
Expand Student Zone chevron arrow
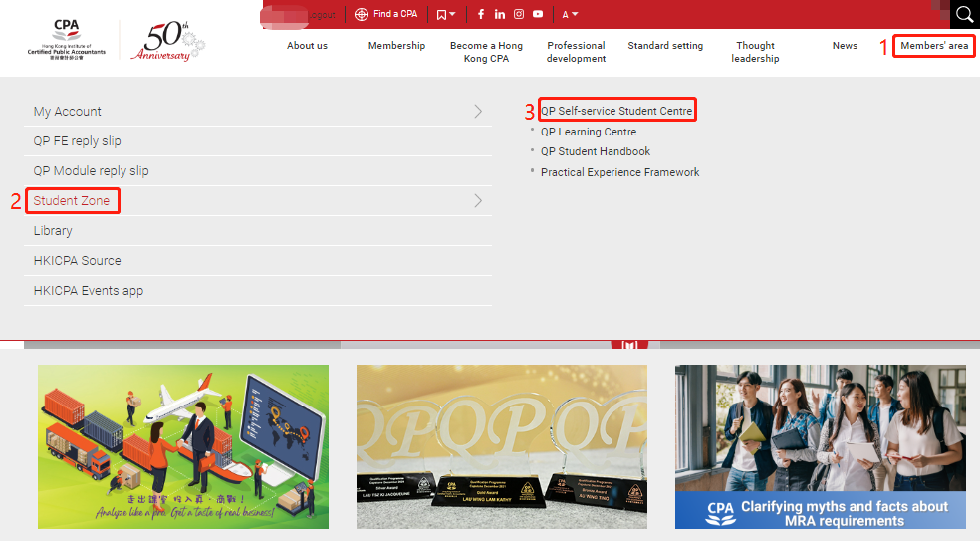[478, 201]
